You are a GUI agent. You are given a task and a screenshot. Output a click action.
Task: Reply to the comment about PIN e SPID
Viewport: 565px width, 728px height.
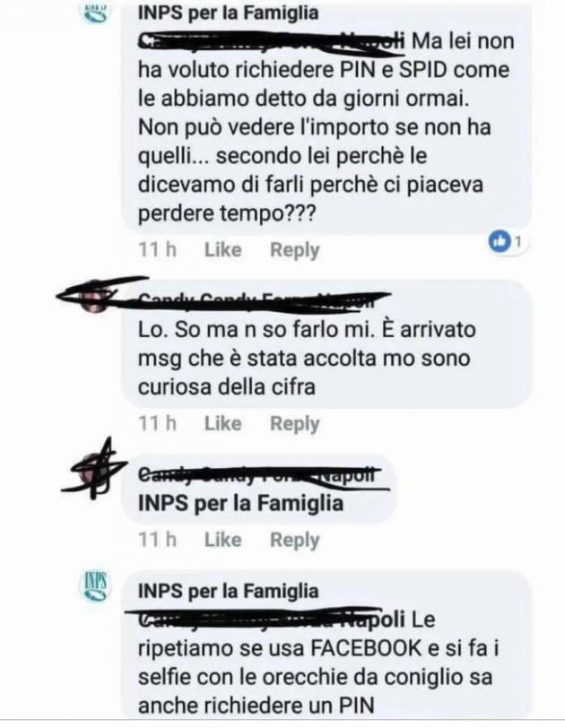tap(295, 250)
